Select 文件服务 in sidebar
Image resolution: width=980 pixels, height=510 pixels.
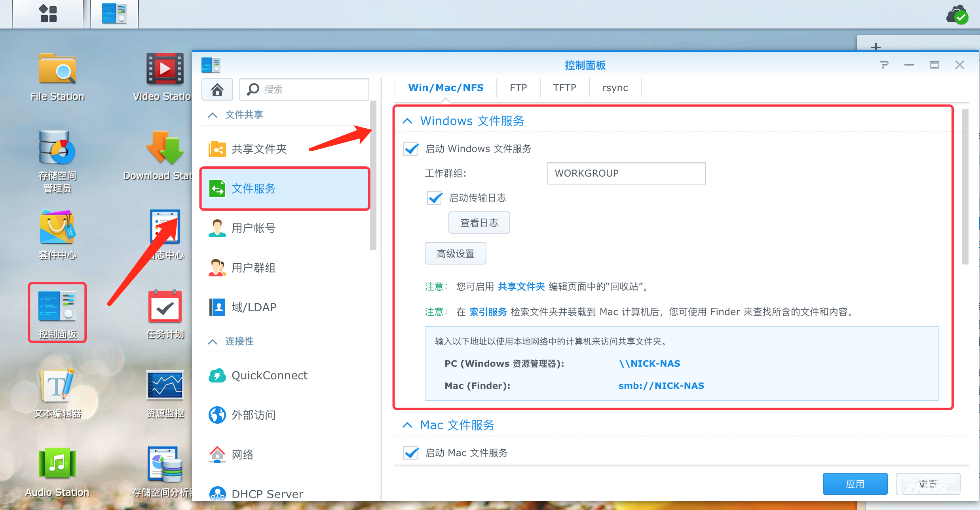(285, 188)
